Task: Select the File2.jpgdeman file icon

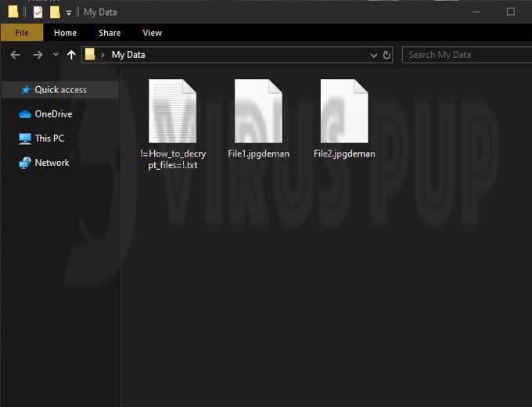Action: pyautogui.click(x=344, y=111)
